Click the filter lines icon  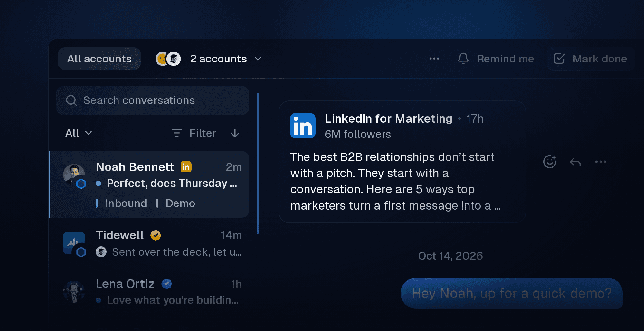point(176,133)
